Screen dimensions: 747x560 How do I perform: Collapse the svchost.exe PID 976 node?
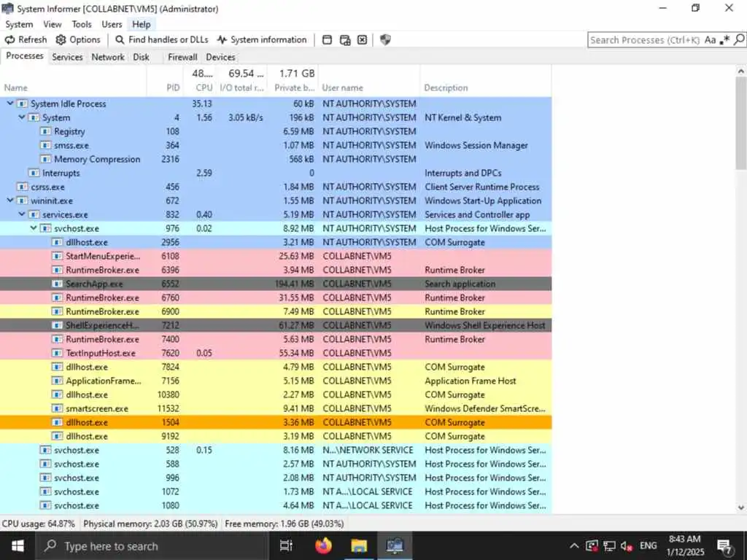point(34,228)
